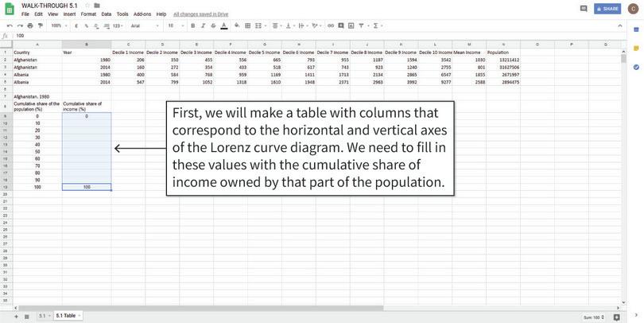644x323 pixels.
Task: Open the comments history icon
Action: [584, 9]
